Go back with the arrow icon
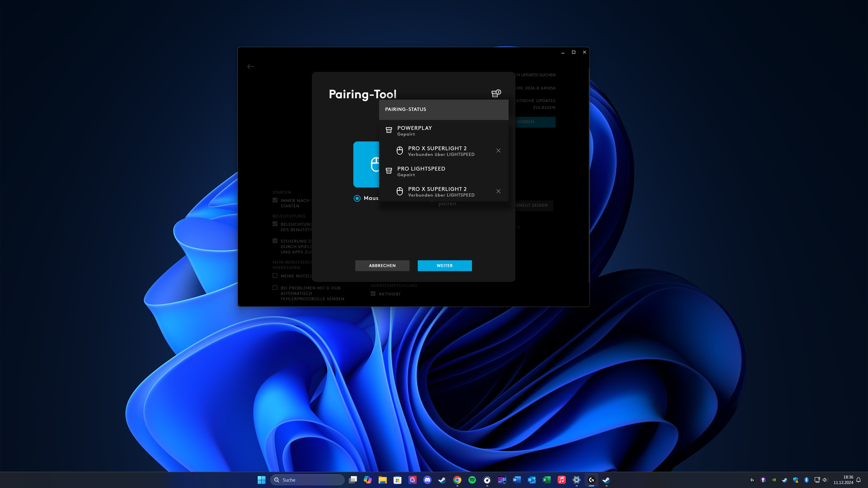This screenshot has width=868, height=488. pyautogui.click(x=251, y=67)
